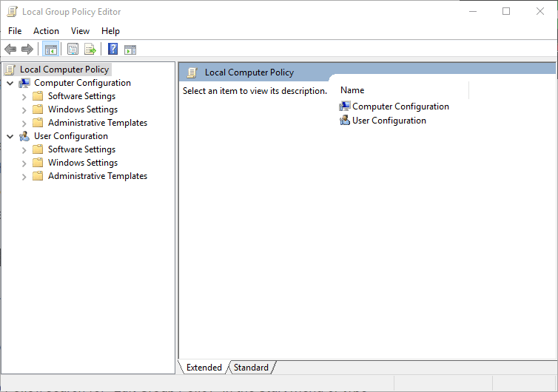The image size is (558, 392).
Task: Expand Administrative Templates under Computer Configuration
Action: (x=24, y=124)
